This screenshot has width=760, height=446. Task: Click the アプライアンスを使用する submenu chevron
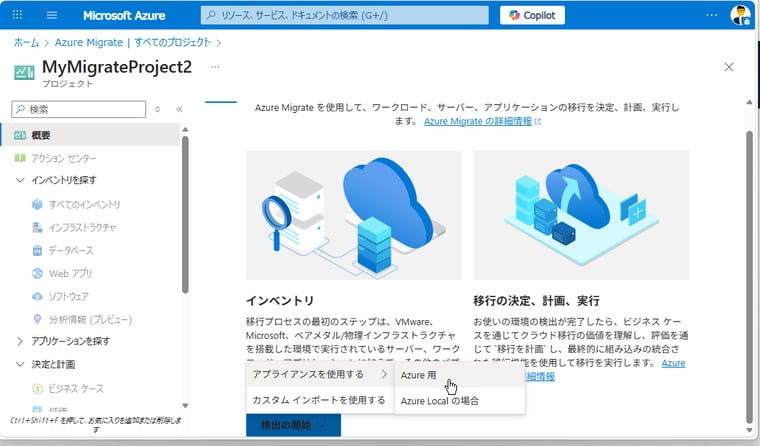point(384,374)
